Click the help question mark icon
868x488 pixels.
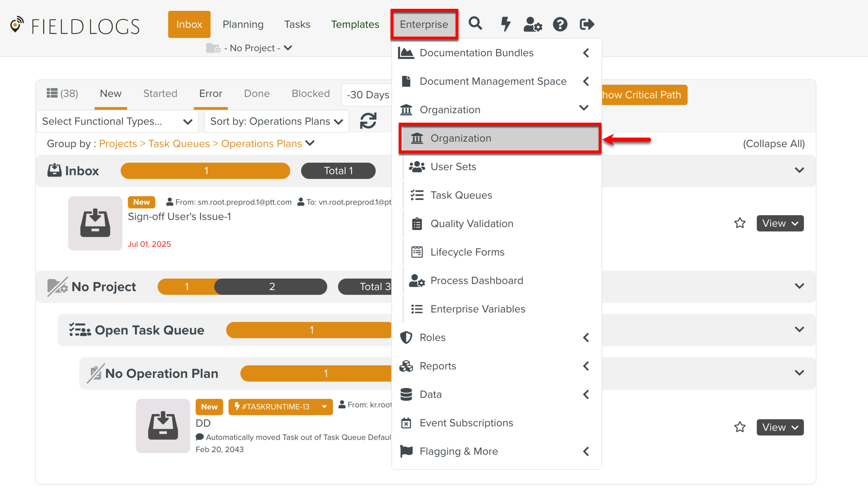pyautogui.click(x=560, y=24)
